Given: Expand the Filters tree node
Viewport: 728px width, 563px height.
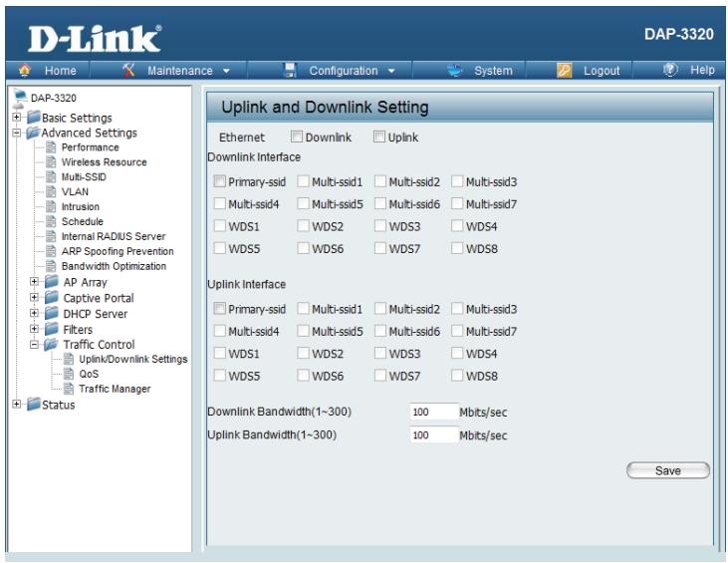Looking at the screenshot, I should point(34,329).
